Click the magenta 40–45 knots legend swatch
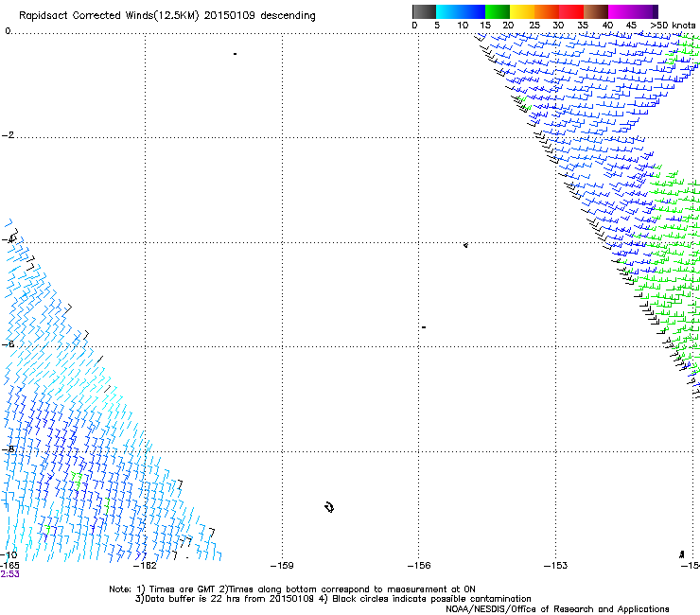700x615 pixels. point(621,11)
